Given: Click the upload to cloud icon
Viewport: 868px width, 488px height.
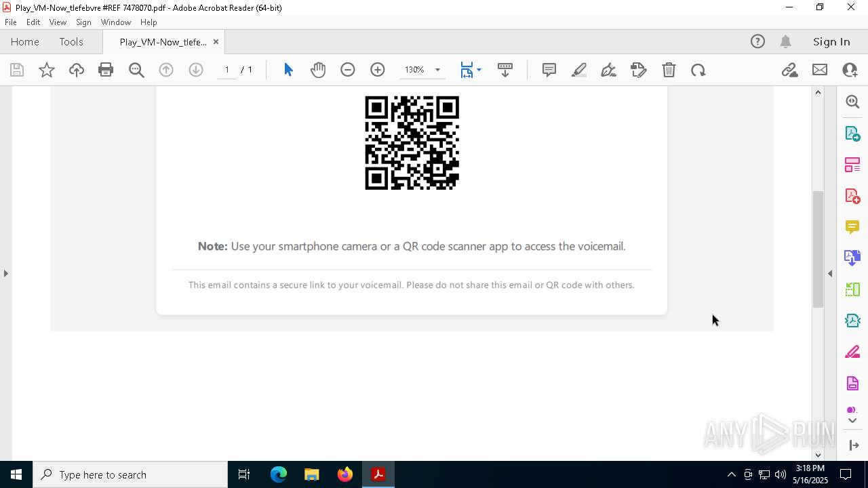Looking at the screenshot, I should pyautogui.click(x=77, y=70).
